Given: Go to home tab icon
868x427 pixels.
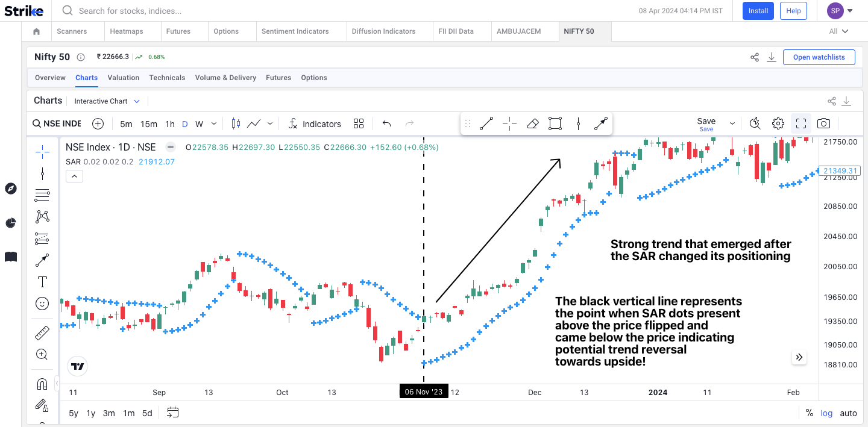Looking at the screenshot, I should [x=36, y=31].
